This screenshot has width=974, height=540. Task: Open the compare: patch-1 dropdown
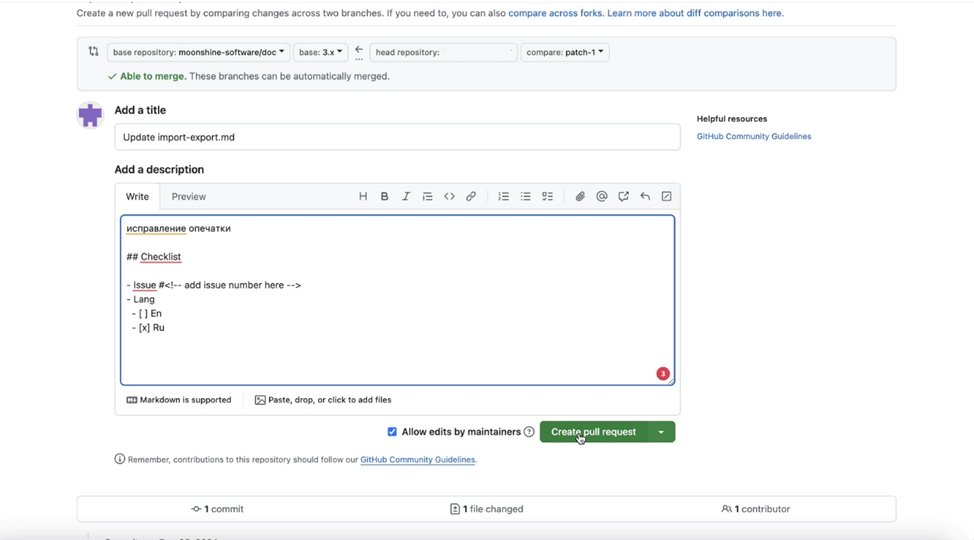point(565,52)
